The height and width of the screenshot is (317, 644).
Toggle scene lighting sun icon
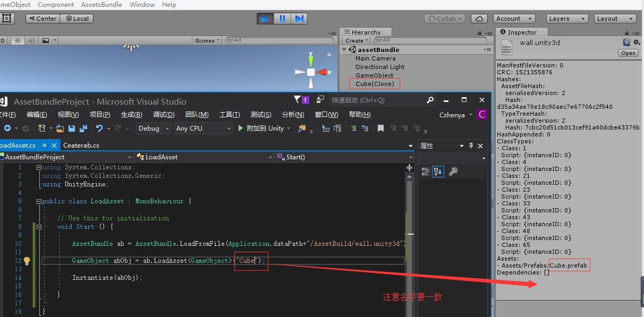(x=18, y=40)
